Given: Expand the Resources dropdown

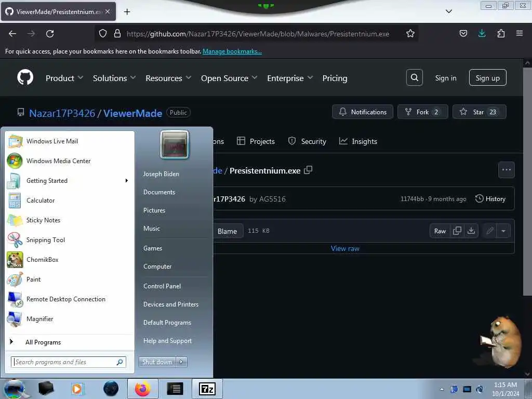Looking at the screenshot, I should tap(168, 78).
